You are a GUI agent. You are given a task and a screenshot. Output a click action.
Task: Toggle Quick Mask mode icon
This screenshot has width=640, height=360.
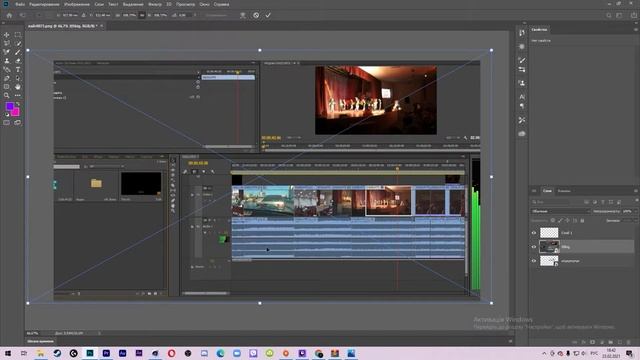click(x=7, y=122)
